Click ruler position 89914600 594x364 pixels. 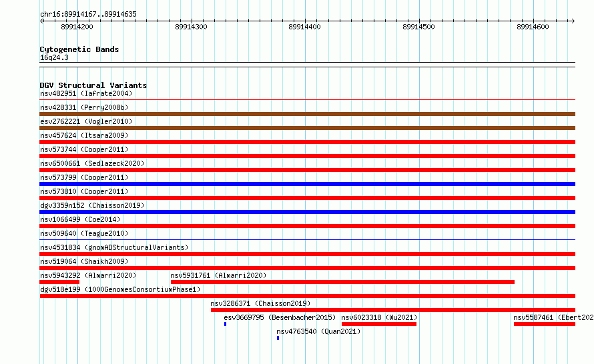pos(533,27)
